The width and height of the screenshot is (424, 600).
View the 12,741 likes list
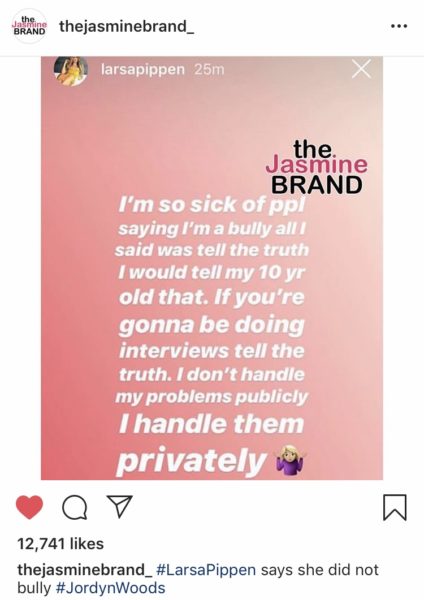60,543
